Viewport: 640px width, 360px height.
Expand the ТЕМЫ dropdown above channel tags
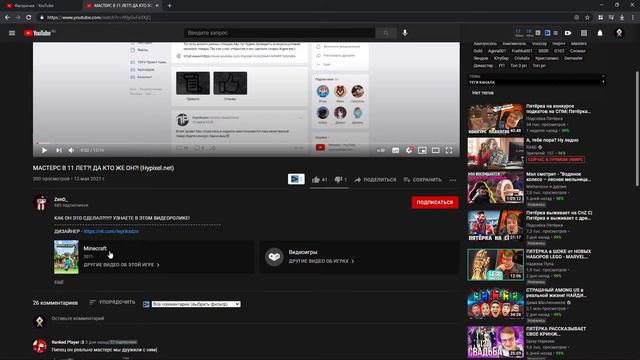tap(536, 76)
